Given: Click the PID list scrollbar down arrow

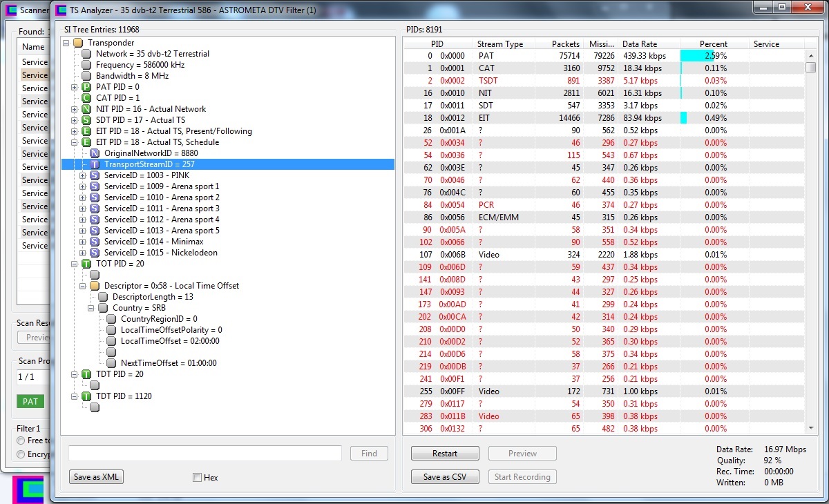Looking at the screenshot, I should pos(811,429).
